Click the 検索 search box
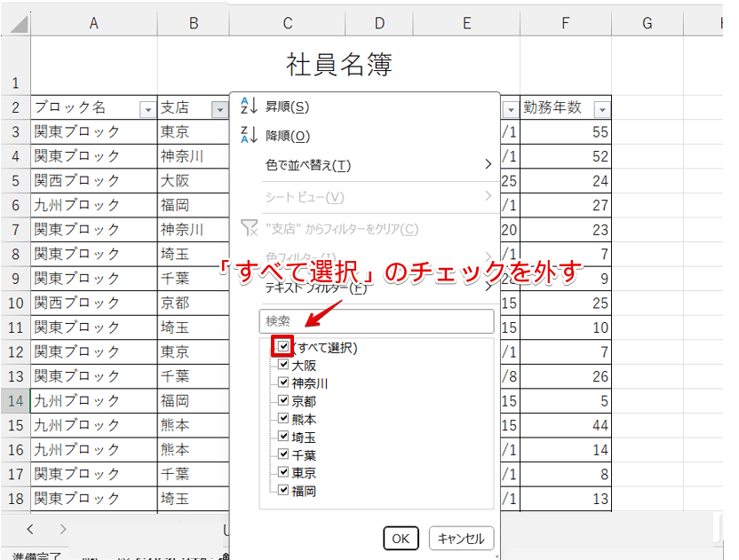 [x=377, y=320]
